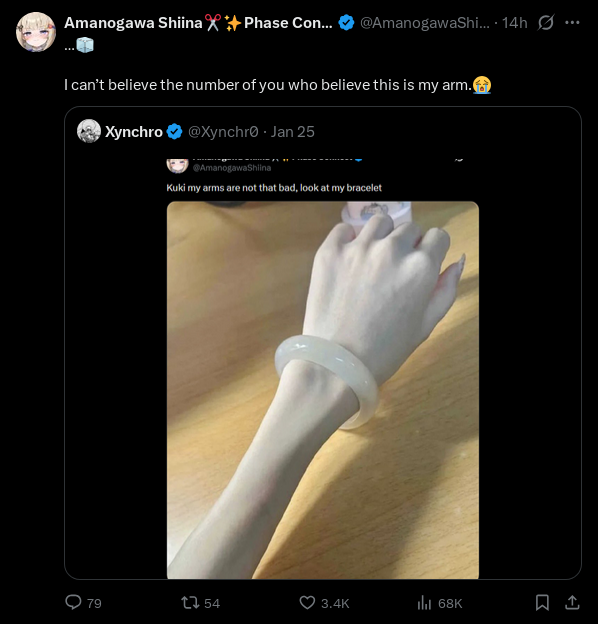Open the share post icon
Image resolution: width=598 pixels, height=624 pixels.
pos(572,603)
